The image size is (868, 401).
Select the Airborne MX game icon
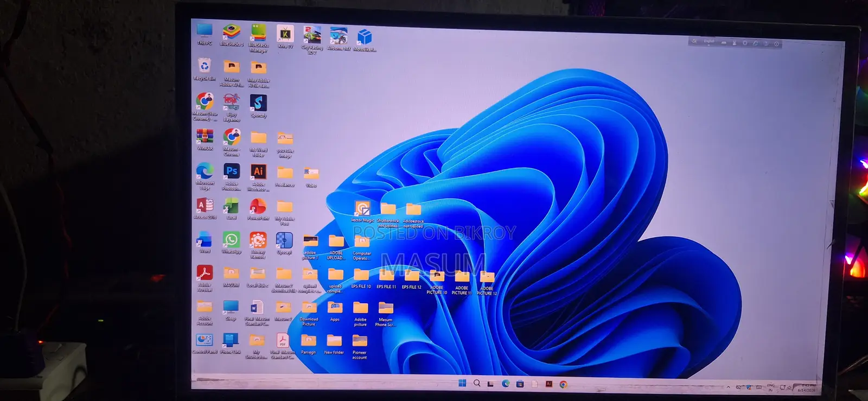click(339, 39)
